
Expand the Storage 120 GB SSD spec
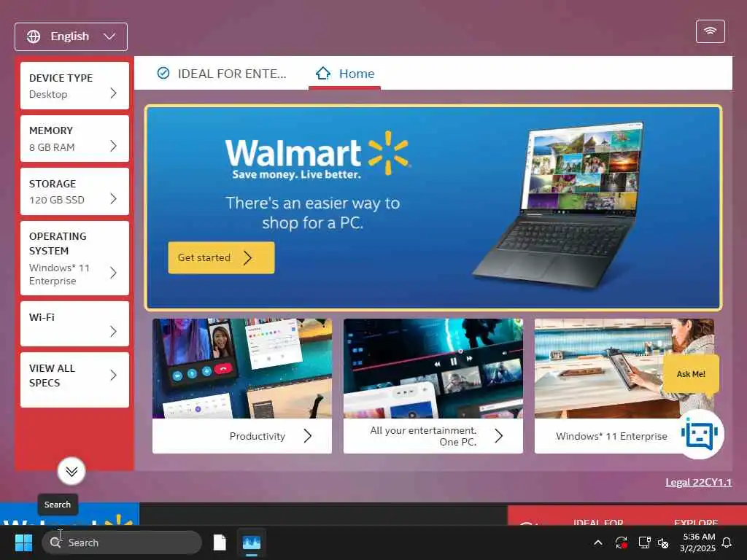(x=74, y=192)
